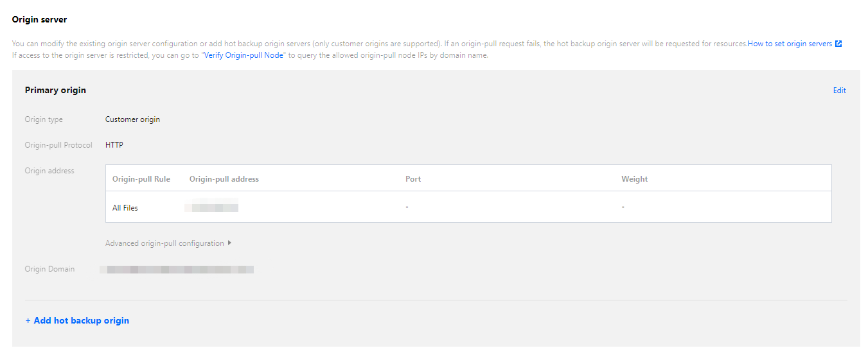Screen dimensions: 868x355
Task: Click the blurred origin-pull address value
Action: pos(211,207)
